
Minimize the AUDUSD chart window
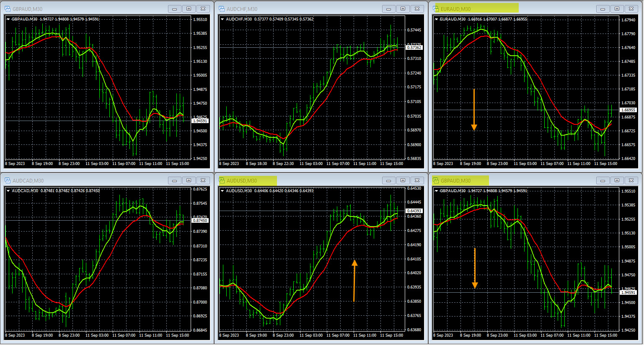388,180
